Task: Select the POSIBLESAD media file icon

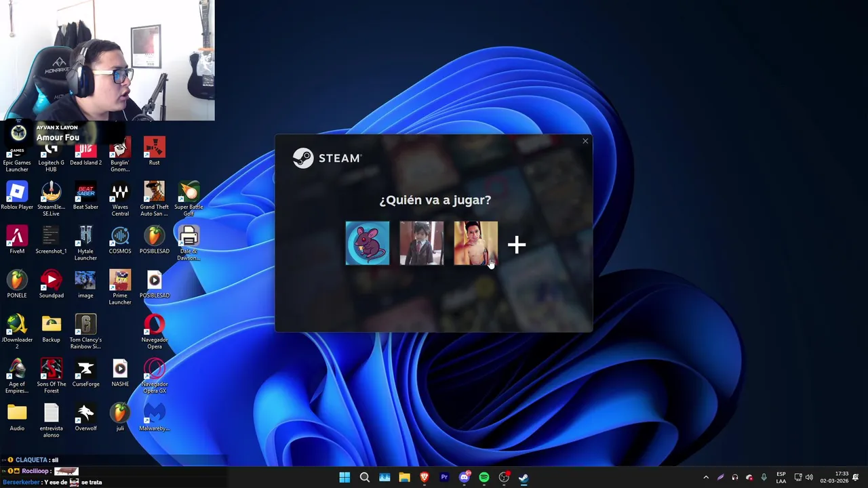Action: point(154,284)
